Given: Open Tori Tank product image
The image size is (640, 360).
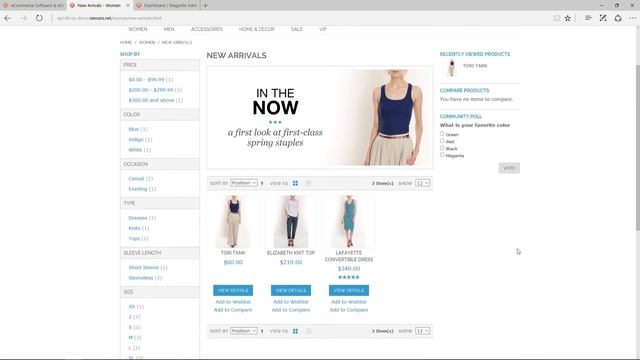Looking at the screenshot, I should [233, 221].
